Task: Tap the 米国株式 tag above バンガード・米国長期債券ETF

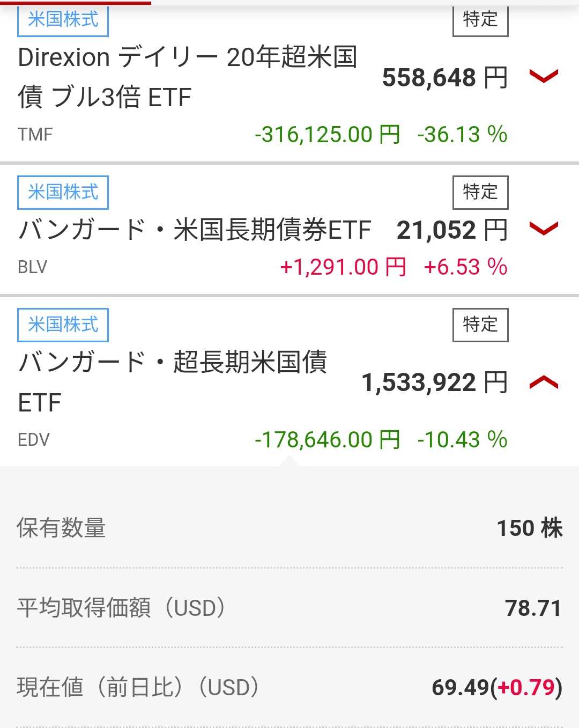Action: [x=63, y=192]
